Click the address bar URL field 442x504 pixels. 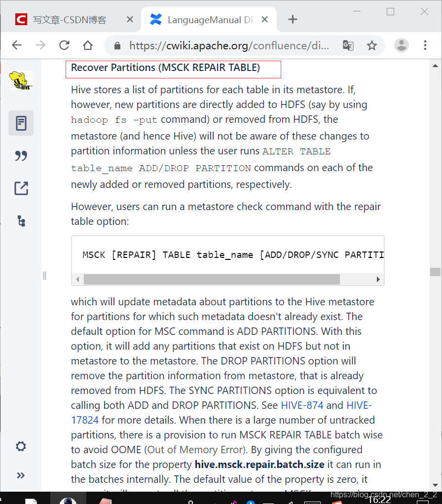(x=229, y=46)
